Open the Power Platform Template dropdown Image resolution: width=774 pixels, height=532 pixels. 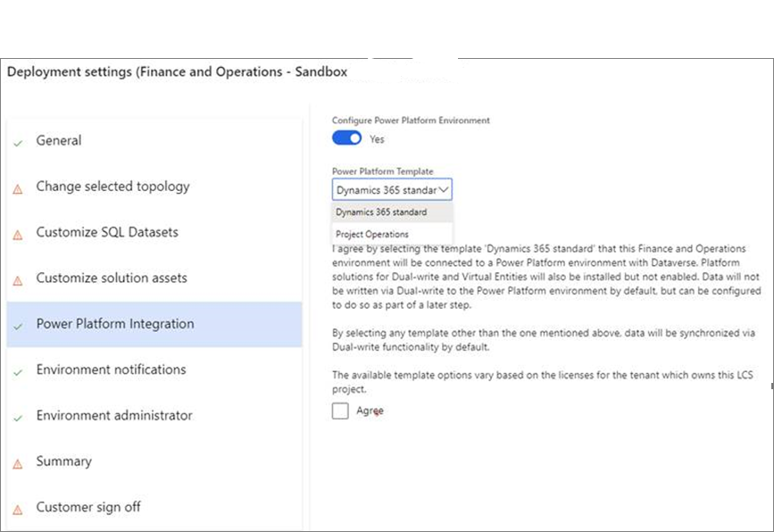[x=392, y=189]
